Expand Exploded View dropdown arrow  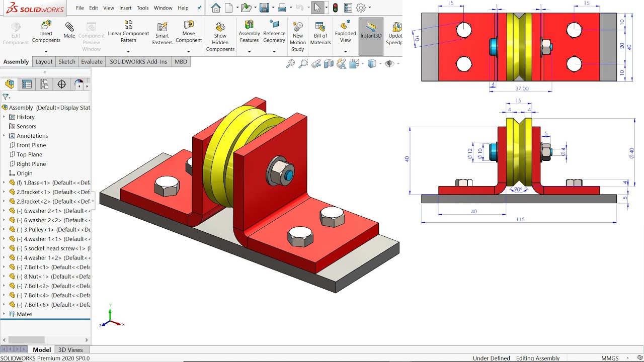pos(346,52)
